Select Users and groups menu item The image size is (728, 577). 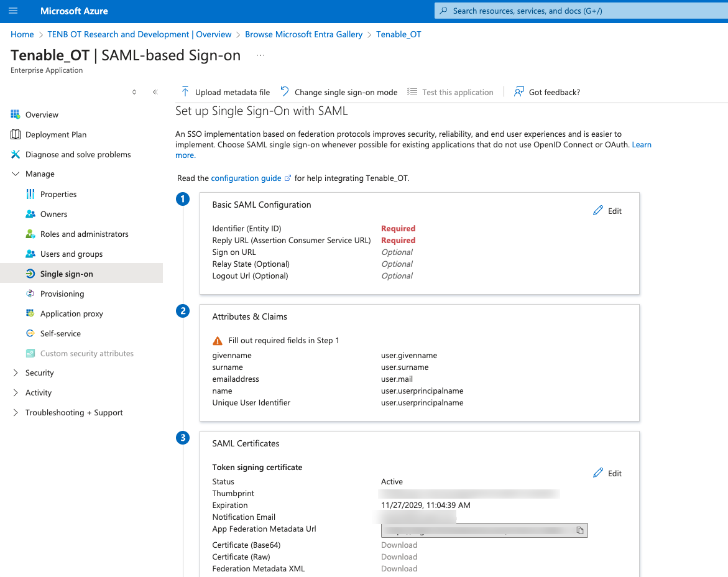click(x=71, y=254)
